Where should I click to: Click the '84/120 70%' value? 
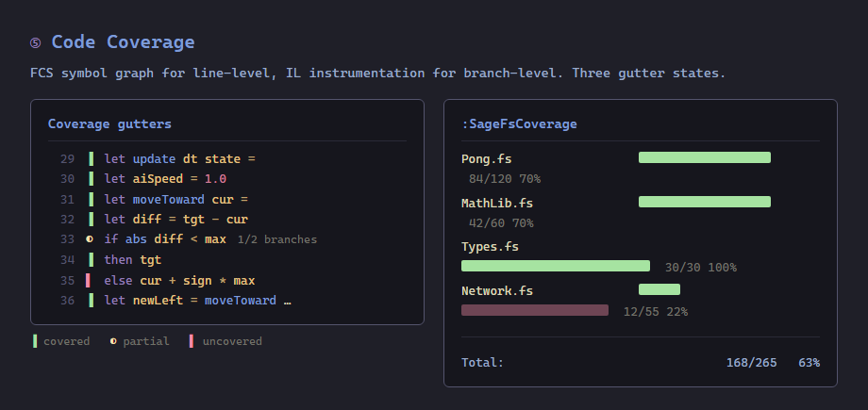click(505, 179)
